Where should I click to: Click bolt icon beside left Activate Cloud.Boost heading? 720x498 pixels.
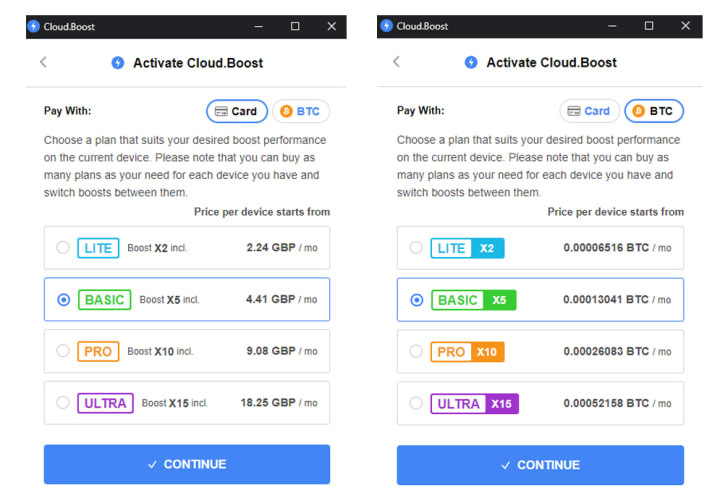[x=118, y=63]
